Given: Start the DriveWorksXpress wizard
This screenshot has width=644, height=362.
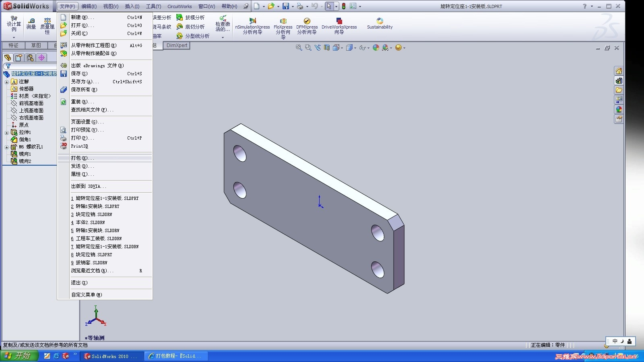Looking at the screenshot, I should point(339,26).
